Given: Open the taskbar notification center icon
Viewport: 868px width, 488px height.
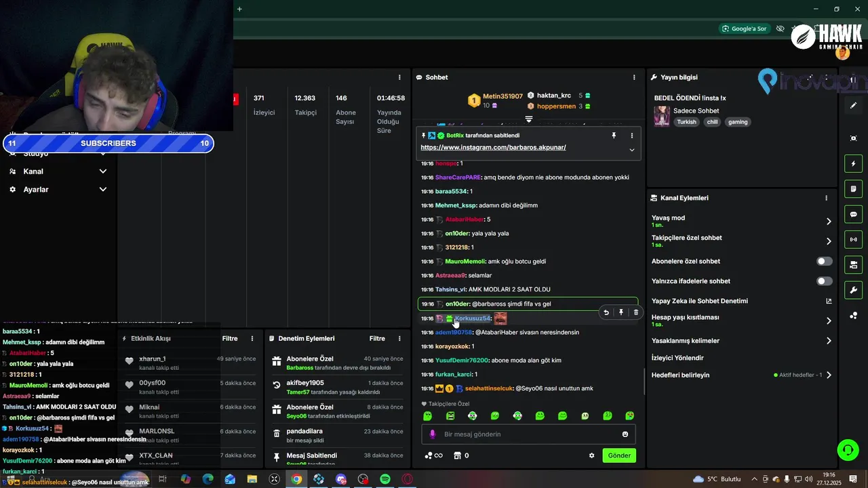Looking at the screenshot, I should 854,479.
